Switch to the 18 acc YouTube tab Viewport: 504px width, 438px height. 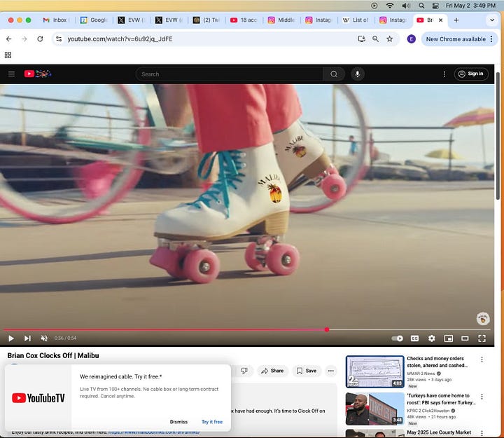[244, 20]
